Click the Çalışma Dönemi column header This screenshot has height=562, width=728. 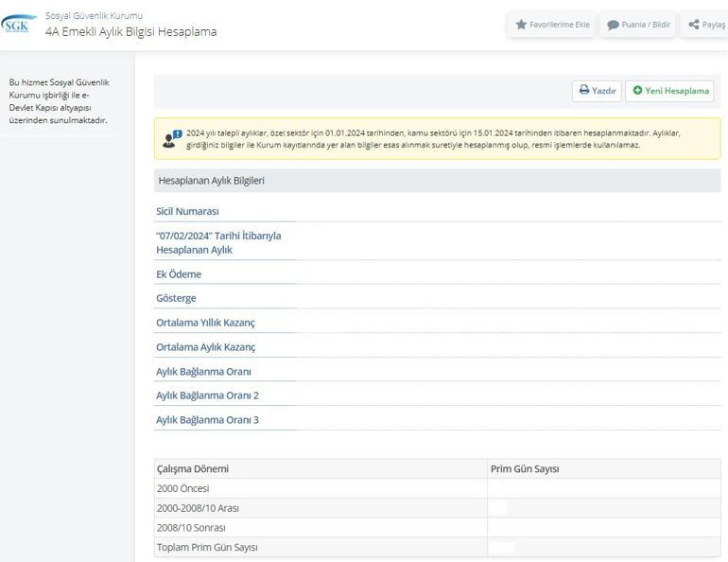coord(193,469)
